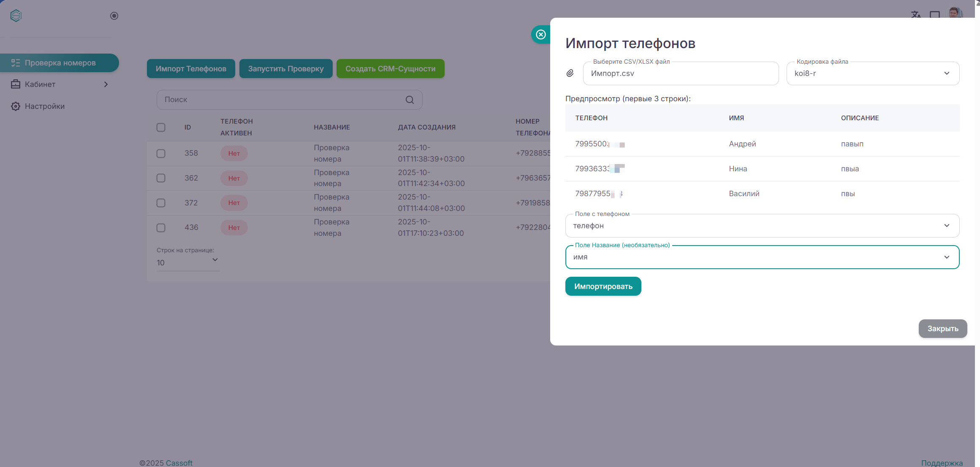
Task: Click the window icon near avatar
Action: 935,15
